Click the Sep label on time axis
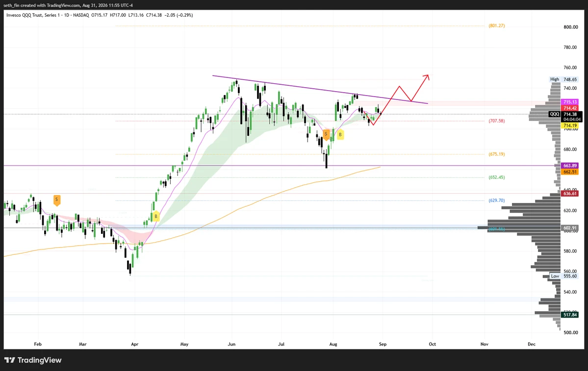This screenshot has width=588, height=371. [383, 344]
